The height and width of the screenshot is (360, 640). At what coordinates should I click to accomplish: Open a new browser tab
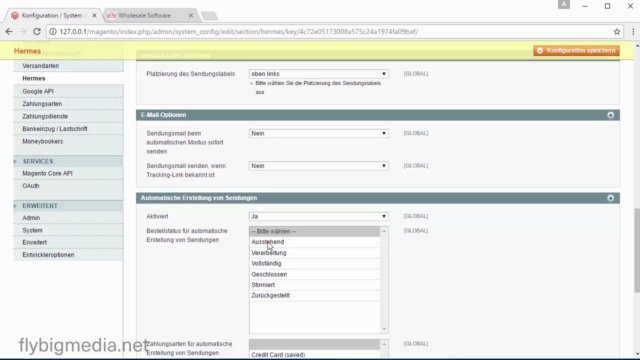209,16
